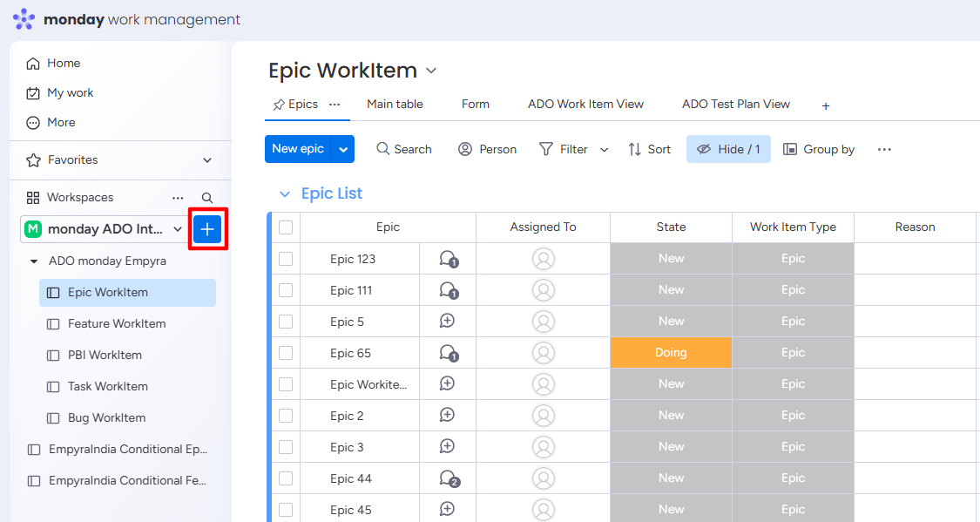
Task: Switch to ADO Test Plan View tab
Action: (x=735, y=105)
